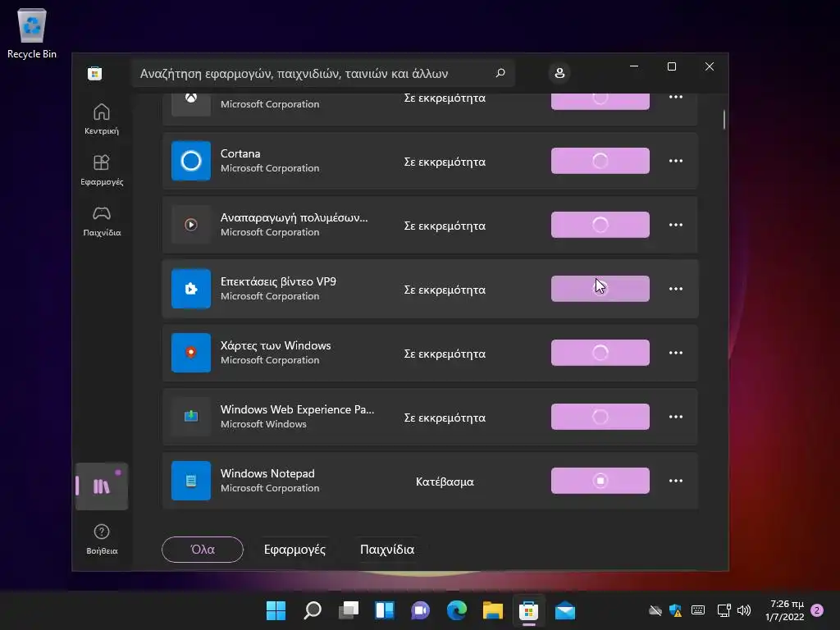Open Recycle Bin on desktop
Screen dimensions: 840x630
point(32,33)
